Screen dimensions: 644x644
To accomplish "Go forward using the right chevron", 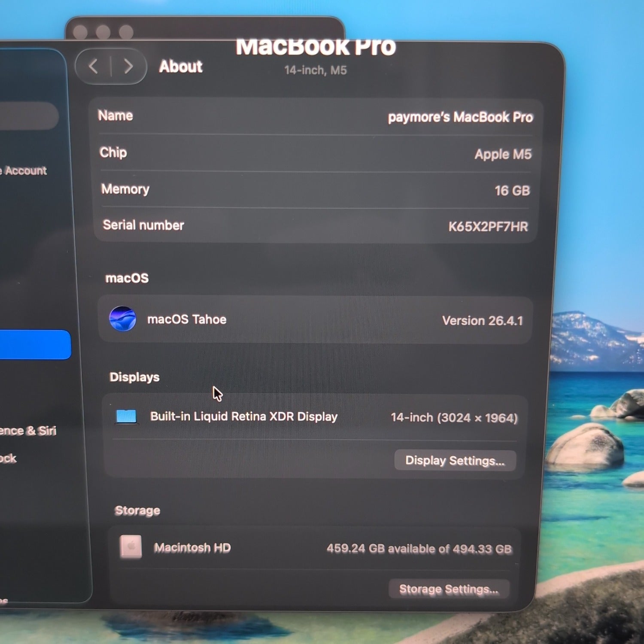I will (x=128, y=67).
